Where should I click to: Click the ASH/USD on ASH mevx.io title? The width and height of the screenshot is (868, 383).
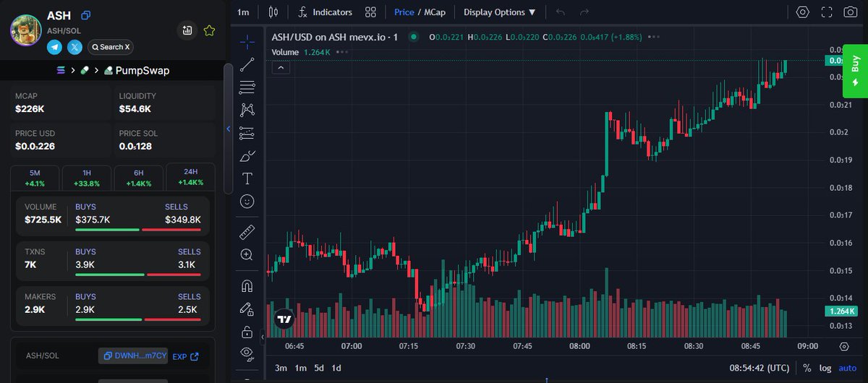[x=335, y=37]
